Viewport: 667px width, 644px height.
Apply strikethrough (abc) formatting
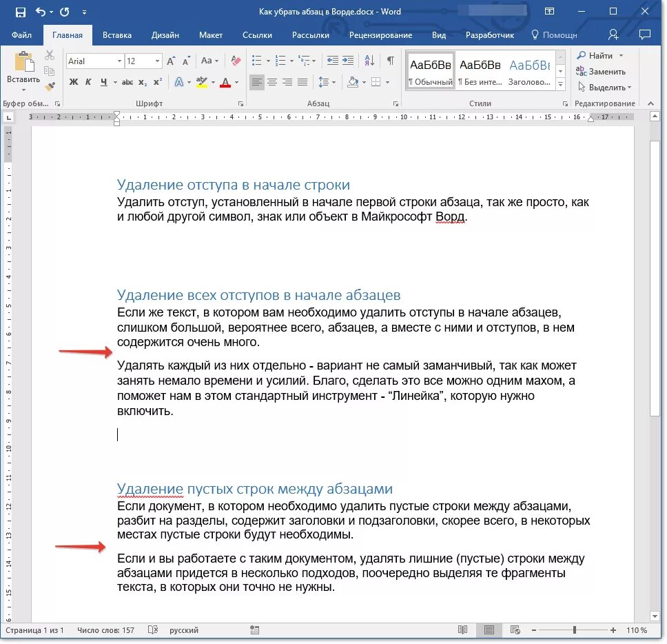click(x=127, y=82)
